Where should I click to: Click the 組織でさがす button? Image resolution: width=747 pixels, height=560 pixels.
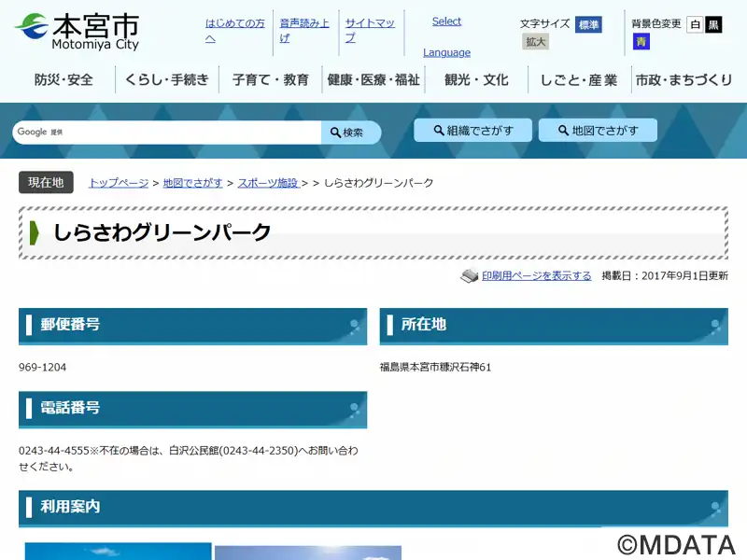(473, 130)
